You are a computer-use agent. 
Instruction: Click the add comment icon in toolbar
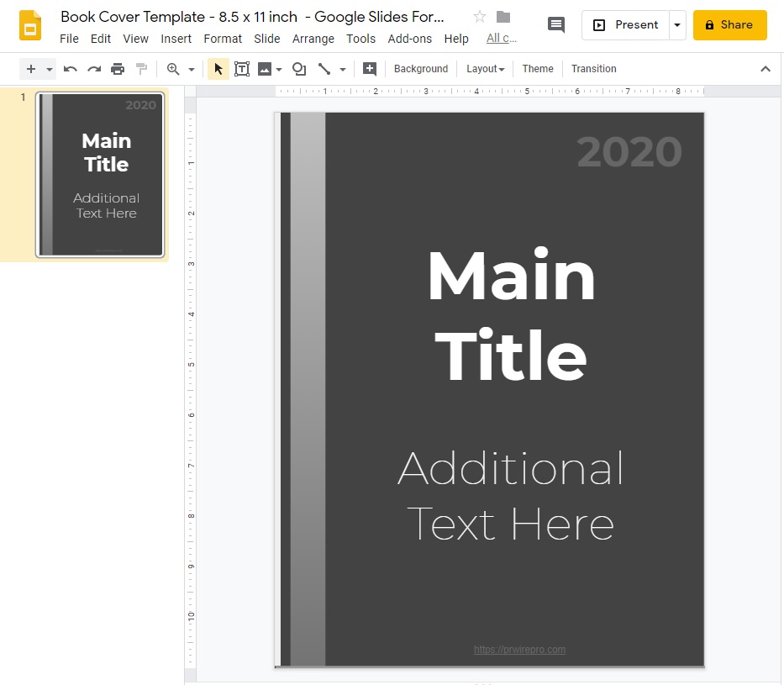(369, 69)
